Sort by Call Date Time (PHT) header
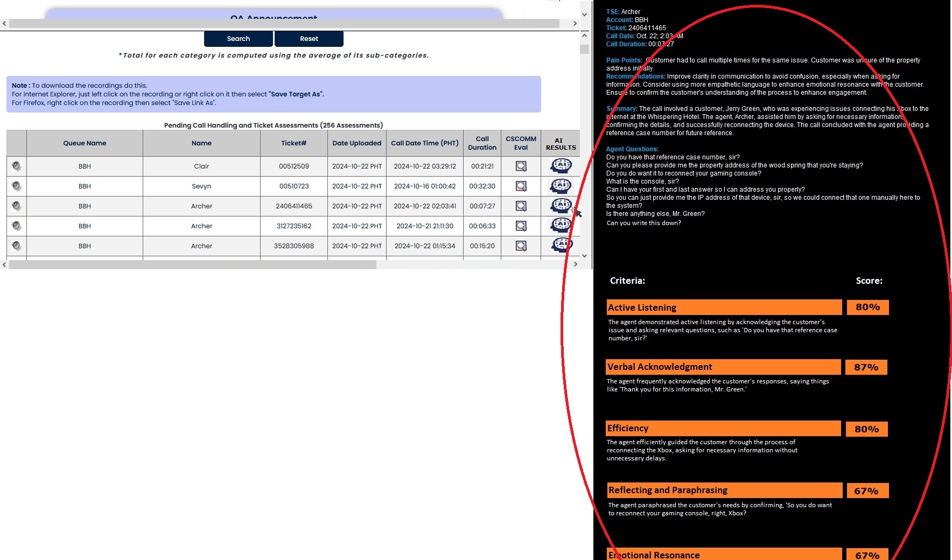 (x=424, y=143)
